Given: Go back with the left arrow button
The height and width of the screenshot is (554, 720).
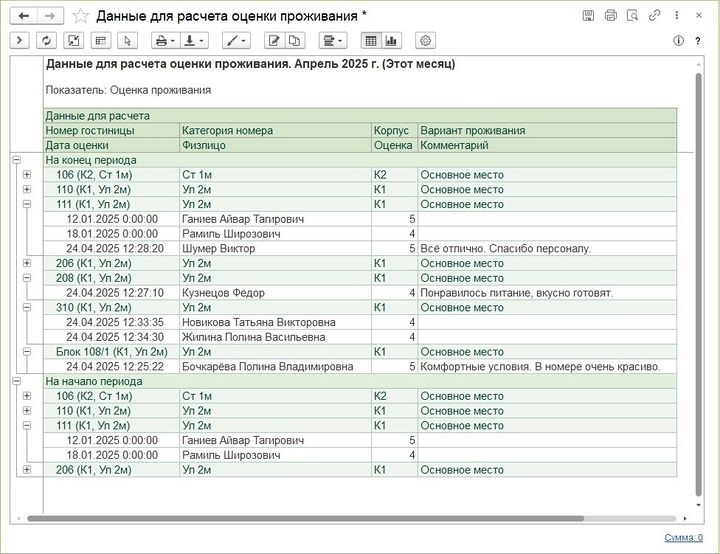Looking at the screenshot, I should [23, 16].
